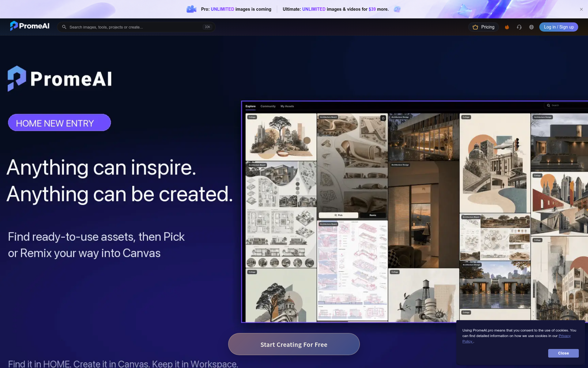
Task: Click the magnifier icon in search bar
Action: point(64,27)
